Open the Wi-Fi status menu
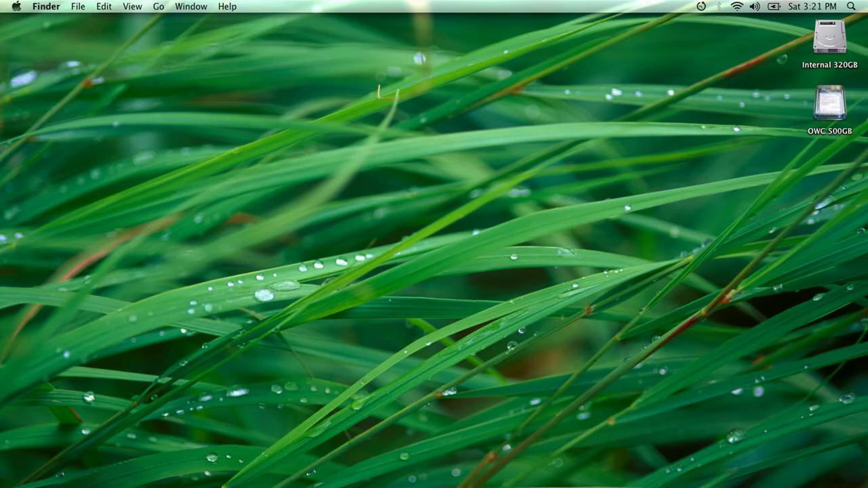This screenshot has width=868, height=488. (736, 7)
